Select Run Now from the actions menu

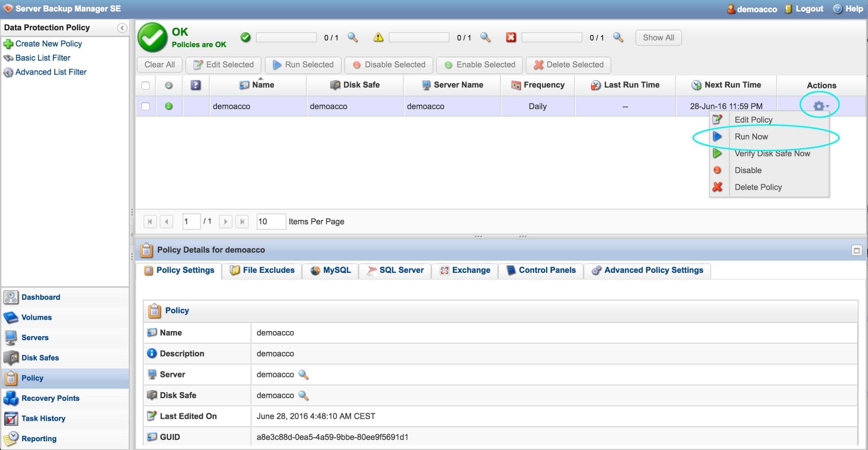[x=751, y=137]
